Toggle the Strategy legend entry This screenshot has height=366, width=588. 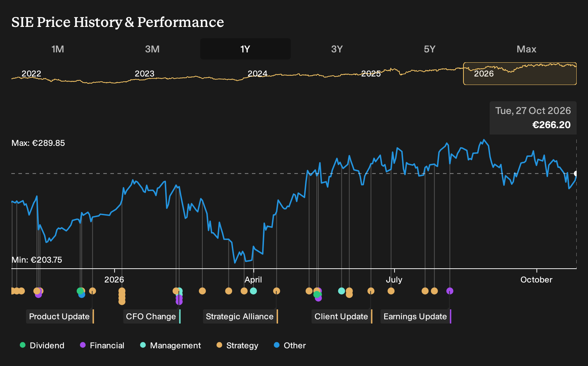(x=237, y=345)
